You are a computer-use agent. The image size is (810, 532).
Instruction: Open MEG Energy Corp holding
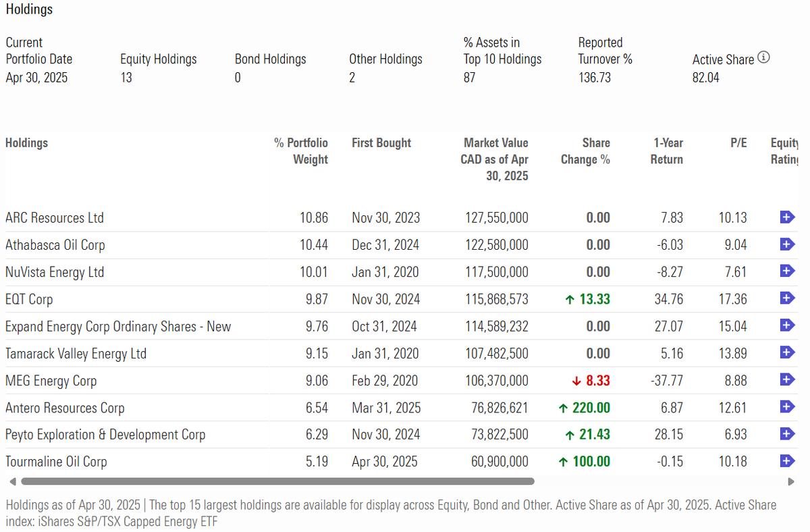click(51, 381)
